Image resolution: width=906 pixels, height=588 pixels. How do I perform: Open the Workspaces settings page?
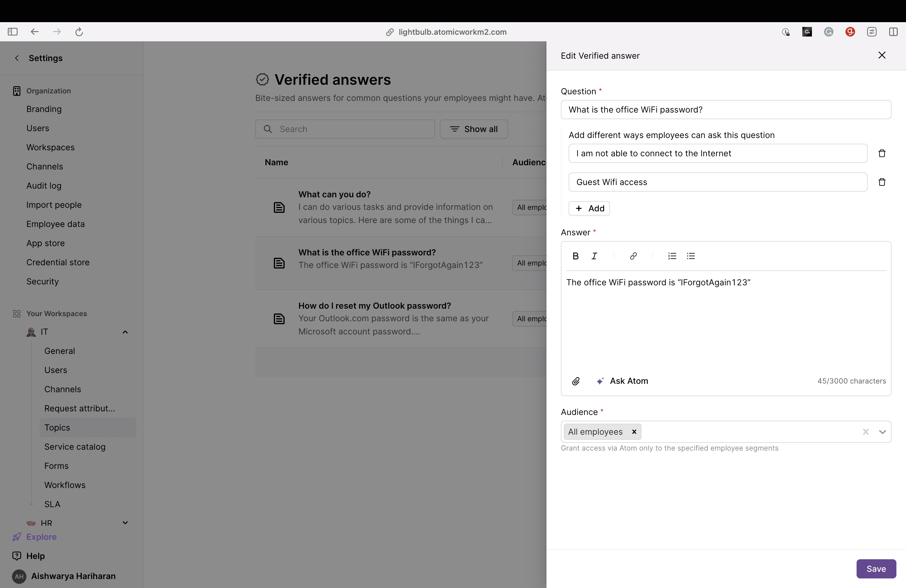pos(51,148)
